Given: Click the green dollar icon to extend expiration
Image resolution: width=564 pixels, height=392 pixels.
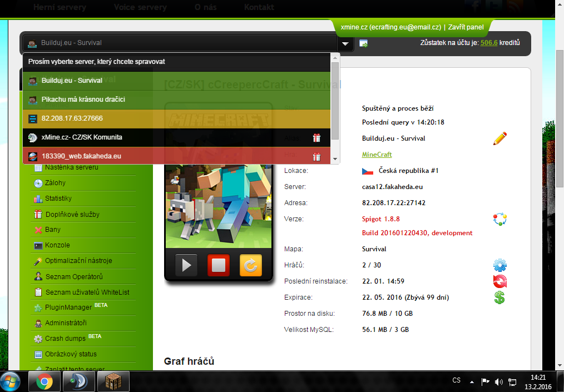Looking at the screenshot, I should point(499,297).
